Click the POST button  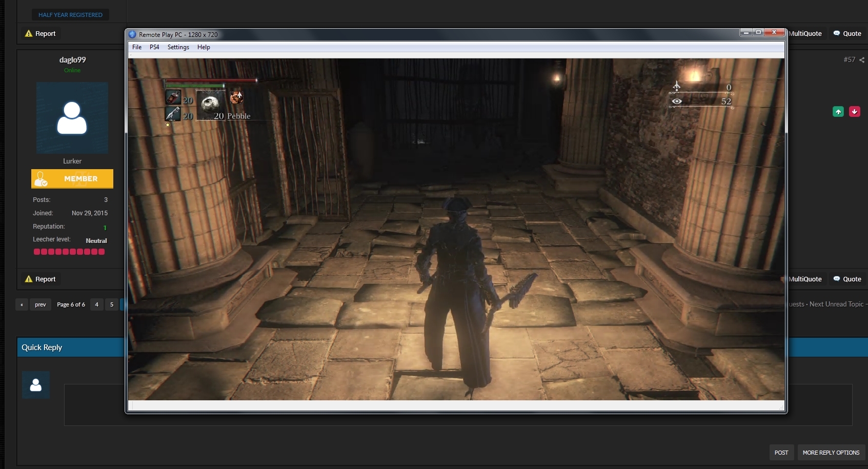click(781, 453)
